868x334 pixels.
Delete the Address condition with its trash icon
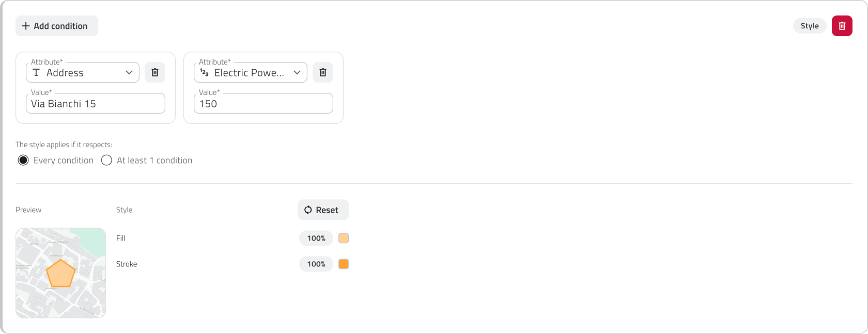click(x=155, y=72)
